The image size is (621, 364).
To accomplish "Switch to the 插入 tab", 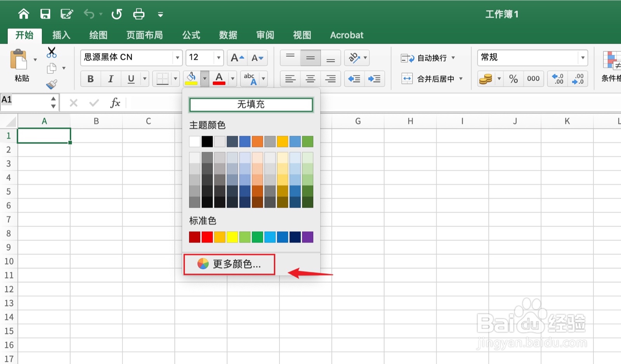I will (61, 35).
